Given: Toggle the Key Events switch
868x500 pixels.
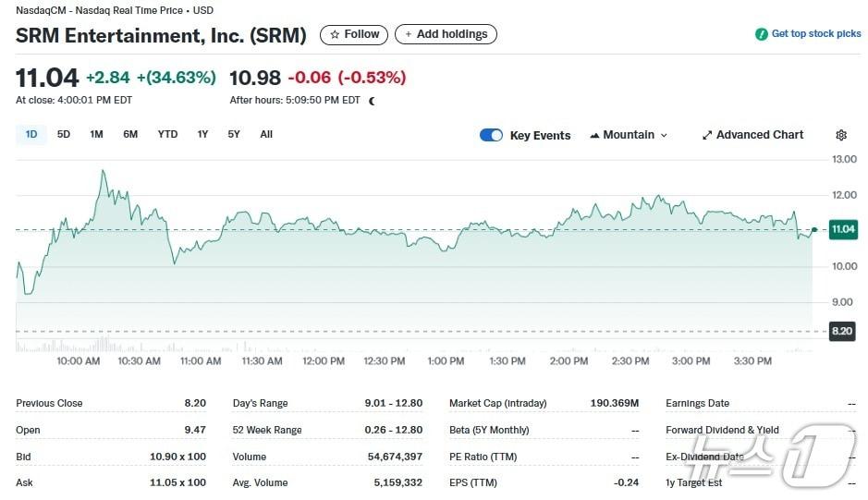Looking at the screenshot, I should click(x=491, y=135).
